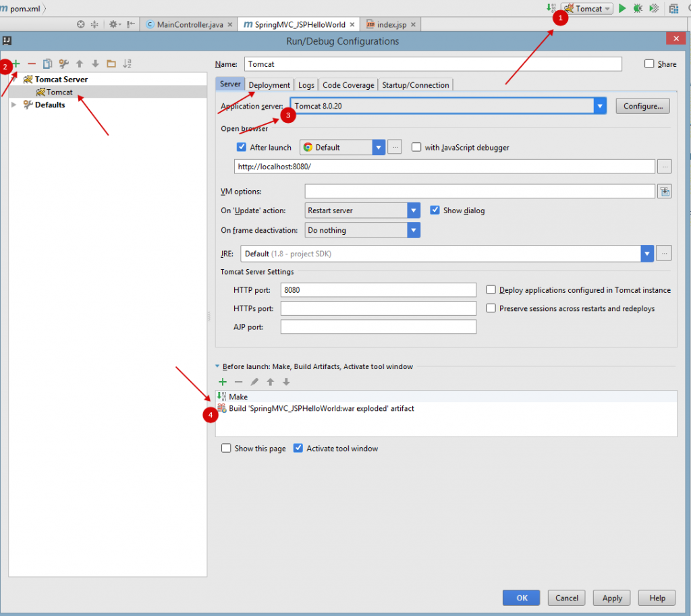Move configuration into new folder icon
Viewport: 691px width, 616px height.
111,64
